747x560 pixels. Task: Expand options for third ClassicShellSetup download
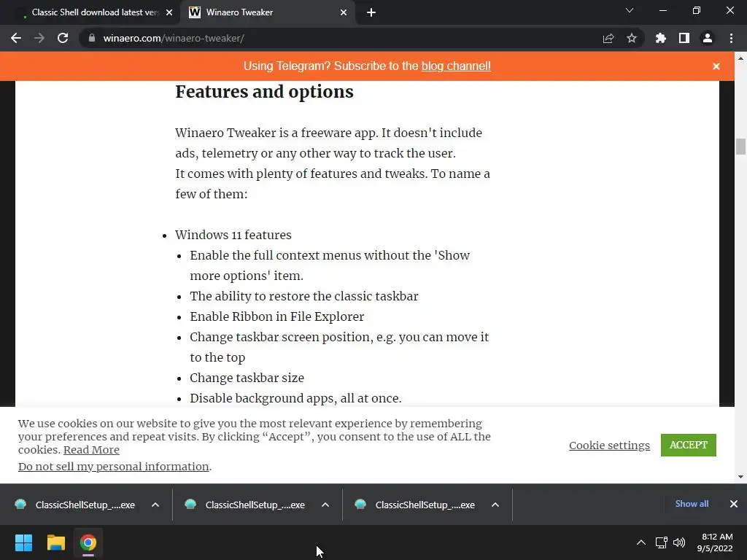tap(495, 505)
